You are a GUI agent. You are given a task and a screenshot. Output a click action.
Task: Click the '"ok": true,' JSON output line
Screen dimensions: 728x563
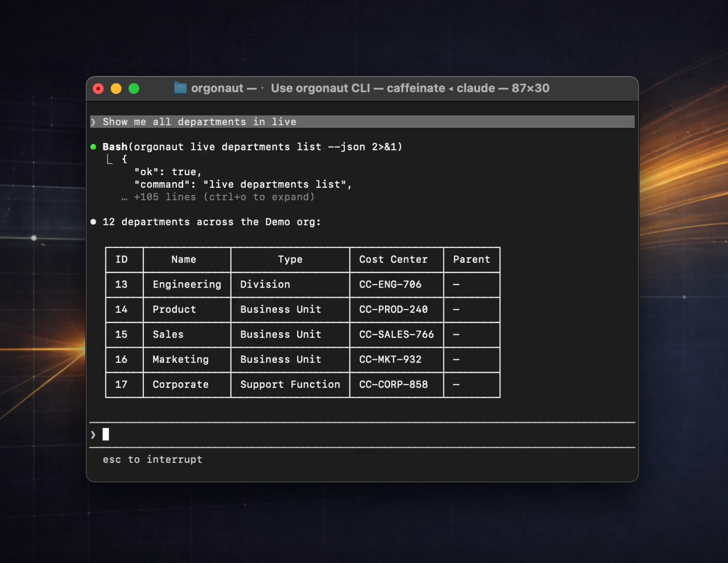tap(168, 172)
